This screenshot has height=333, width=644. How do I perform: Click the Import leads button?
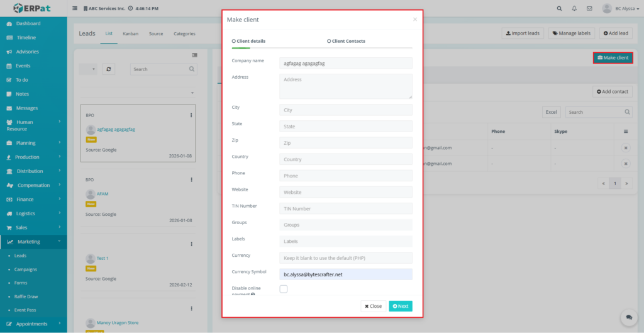522,33
